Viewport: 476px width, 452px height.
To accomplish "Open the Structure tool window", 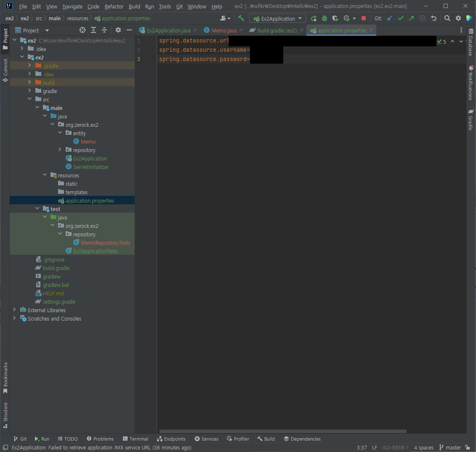I will (x=5, y=415).
